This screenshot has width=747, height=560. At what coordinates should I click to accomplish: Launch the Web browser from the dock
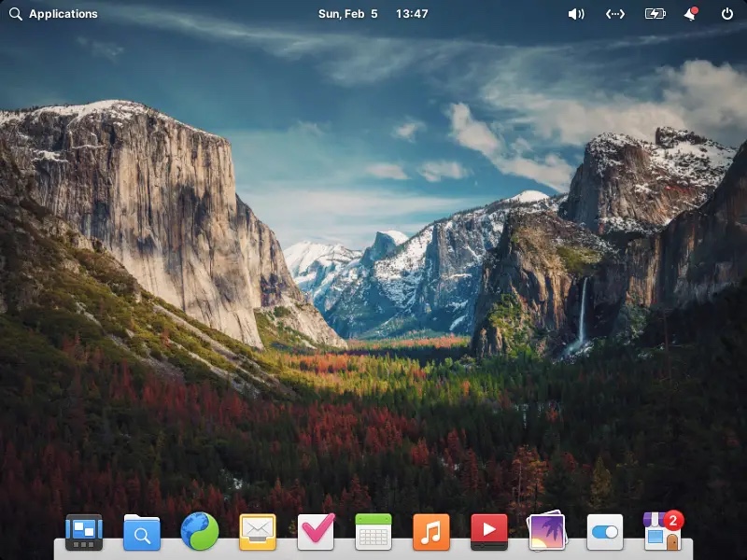tap(200, 530)
